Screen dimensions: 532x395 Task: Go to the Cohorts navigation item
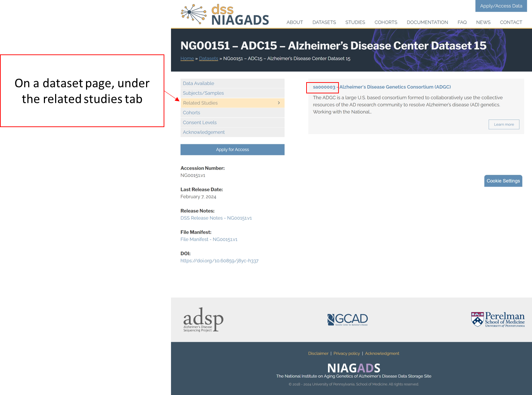pos(386,22)
